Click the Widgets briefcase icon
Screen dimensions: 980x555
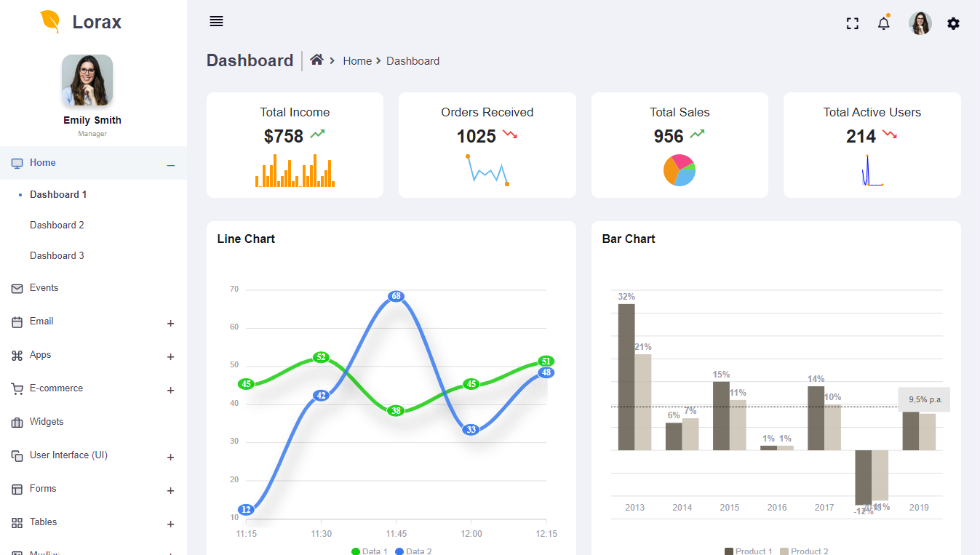[17, 423]
